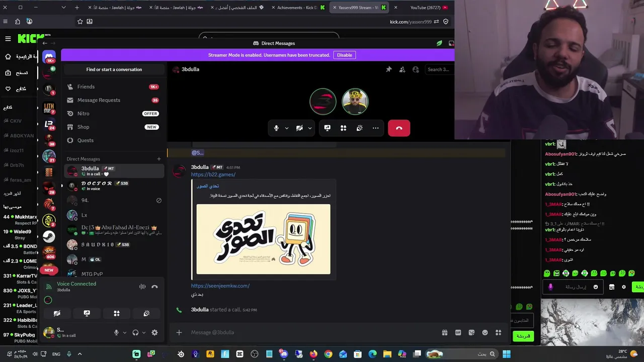Screen dimensions: 644x362
Task: Open SAUDK10 direct message
Action: [x=114, y=245]
